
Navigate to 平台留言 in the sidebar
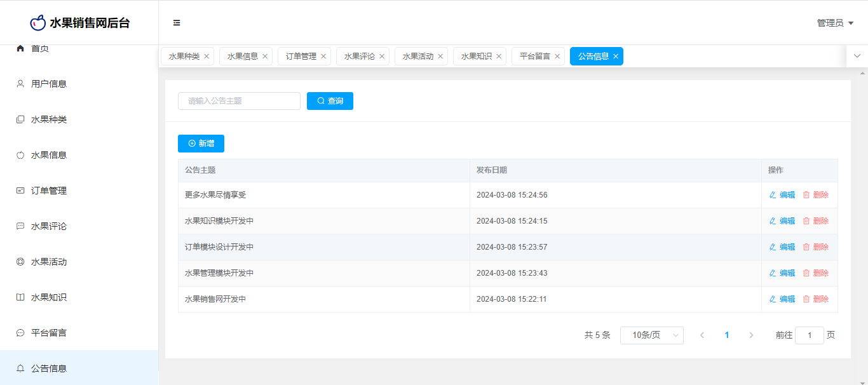tap(49, 333)
